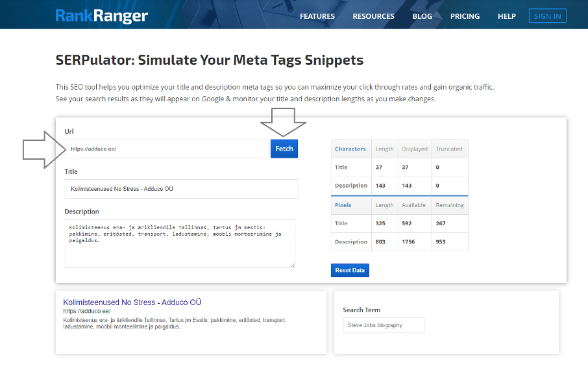Viewport: 588px width, 370px height.
Task: Click inside the Title input field
Action: tap(182, 189)
